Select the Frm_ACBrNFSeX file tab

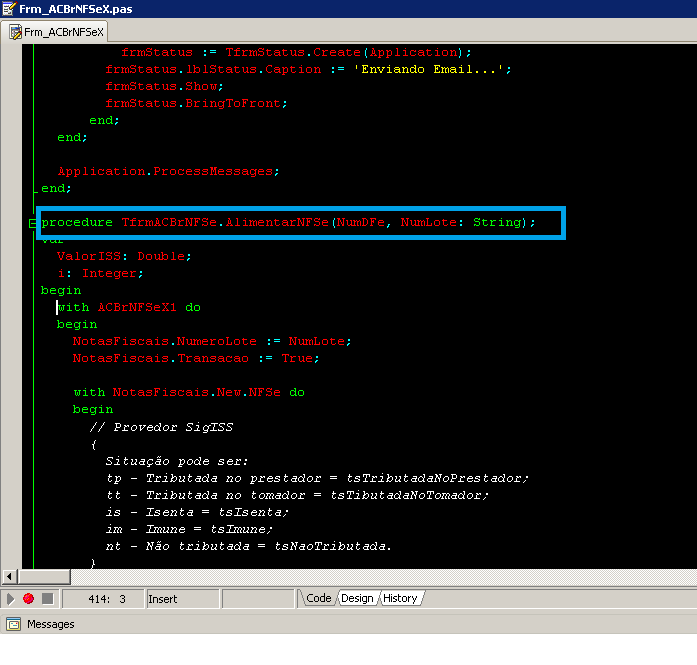coord(54,32)
